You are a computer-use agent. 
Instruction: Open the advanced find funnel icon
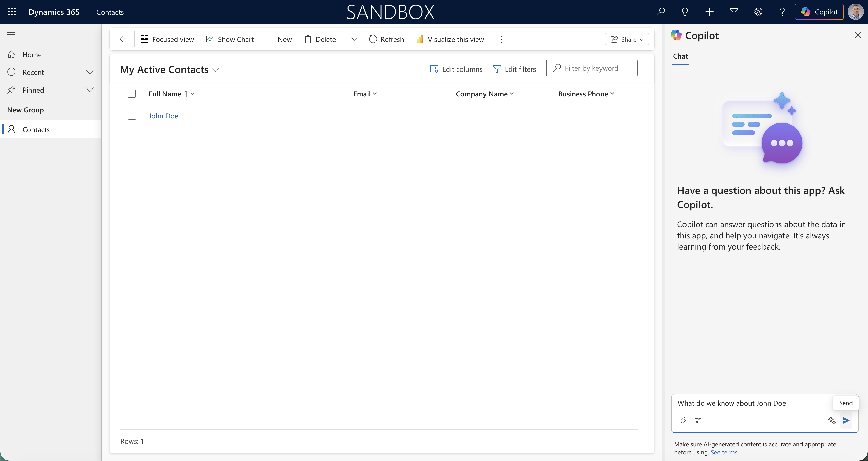[733, 12]
